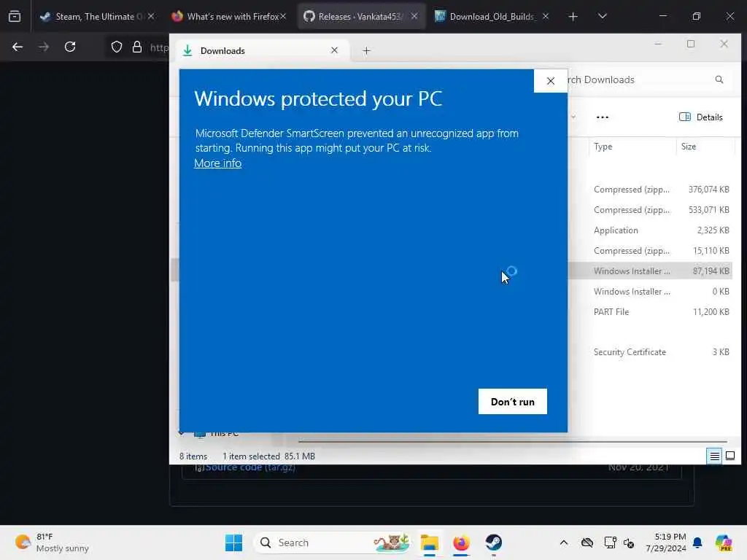747x560 pixels.
Task: Toggle the Details pane button
Action: pyautogui.click(x=701, y=117)
